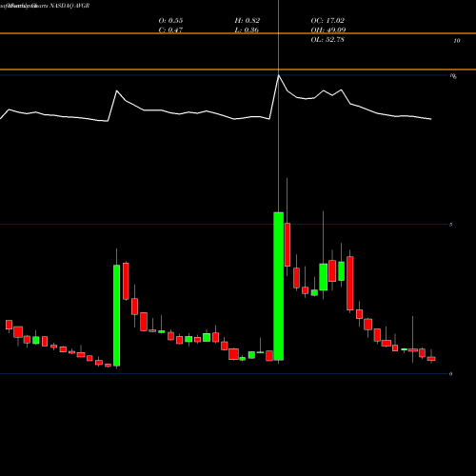Select the 'OH: 49.09' reading
This screenshot has height=476, width=476.
(x=328, y=30)
